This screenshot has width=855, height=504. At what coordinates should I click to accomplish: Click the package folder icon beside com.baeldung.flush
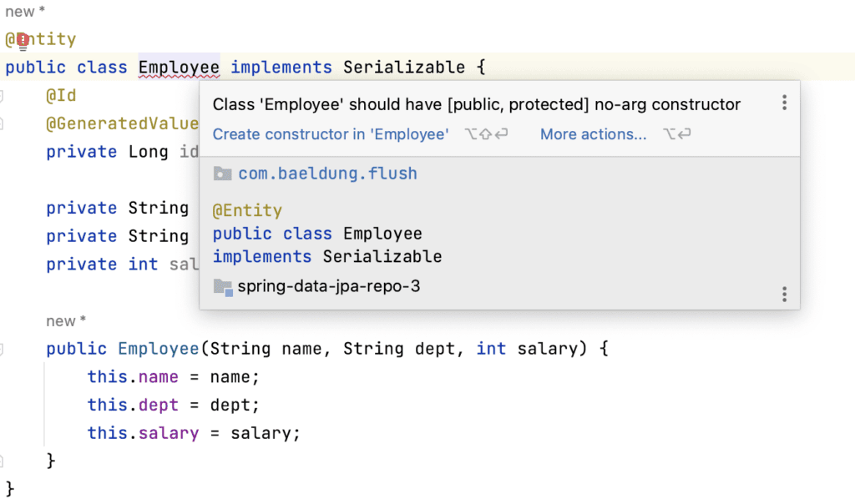222,174
